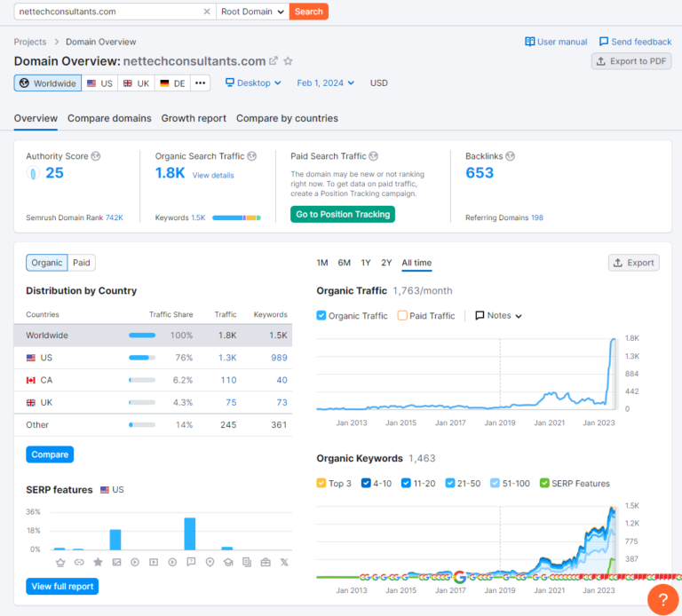The width and height of the screenshot is (682, 616).
Task: Select the Growth report tab
Action: 194,118
